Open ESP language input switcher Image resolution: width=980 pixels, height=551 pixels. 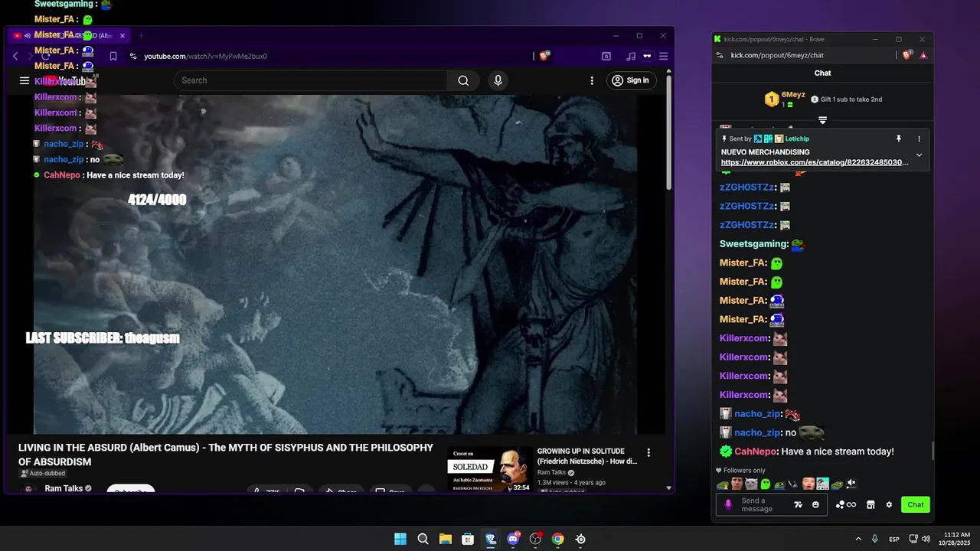pos(894,539)
